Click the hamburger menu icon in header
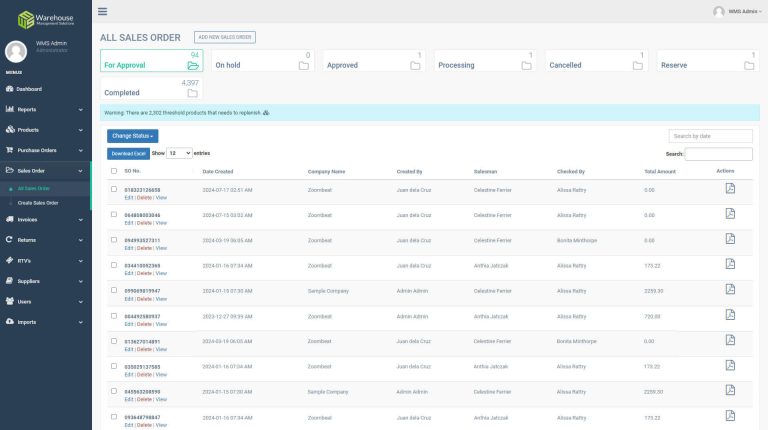Viewport: 768px width, 430px height. (x=102, y=11)
